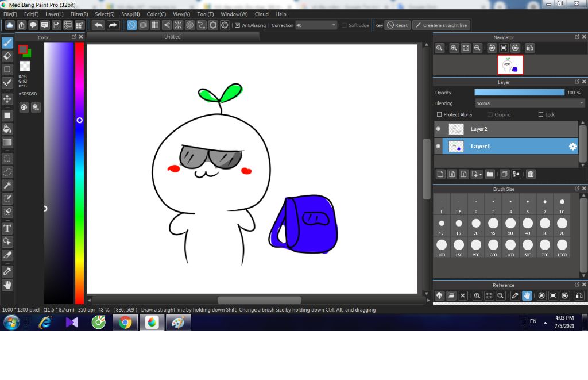The height and width of the screenshot is (380, 588).
Task: Click the foreground color swatch
Action: tap(23, 49)
